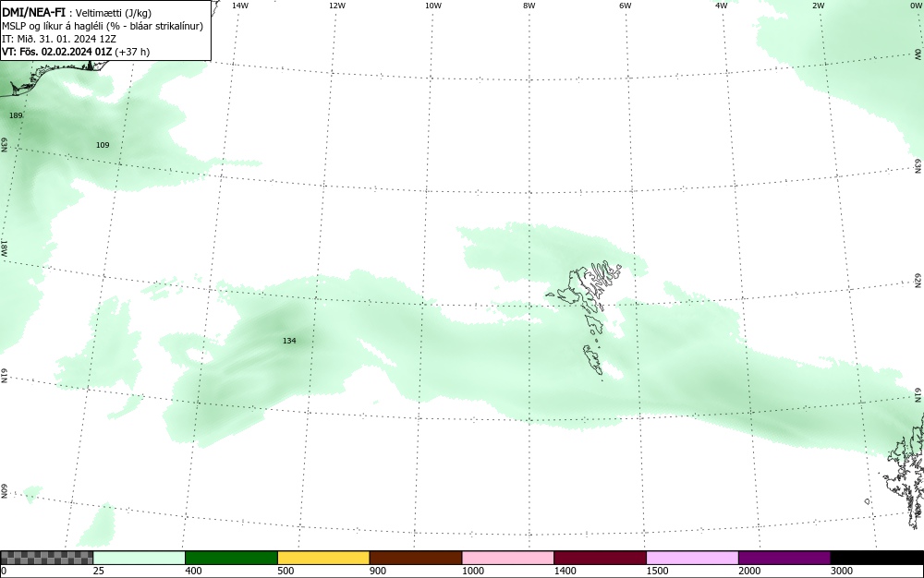924x578 pixels.
Task: Click the initial time line IT: Mið. 31. 01. 2024 12Z
Action: pos(59,39)
